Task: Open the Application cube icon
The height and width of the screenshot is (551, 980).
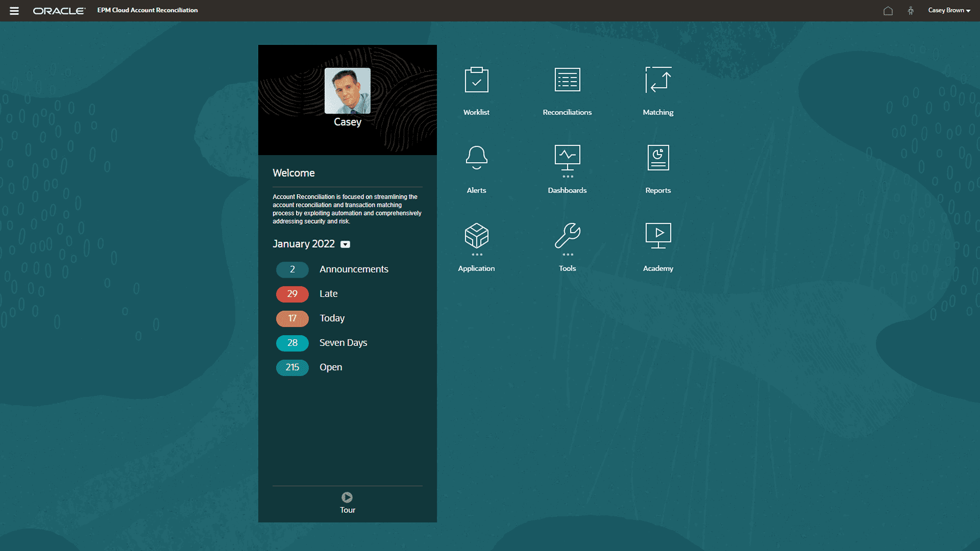Action: tap(476, 236)
